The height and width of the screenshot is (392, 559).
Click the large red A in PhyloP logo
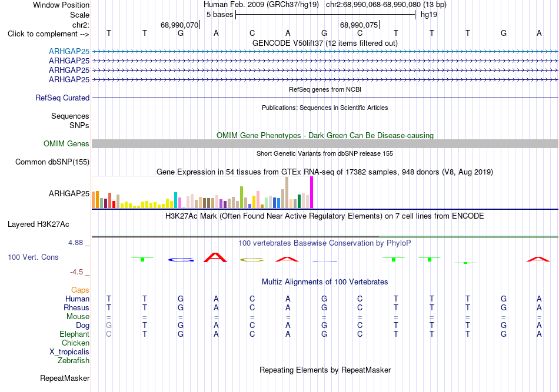(215, 257)
